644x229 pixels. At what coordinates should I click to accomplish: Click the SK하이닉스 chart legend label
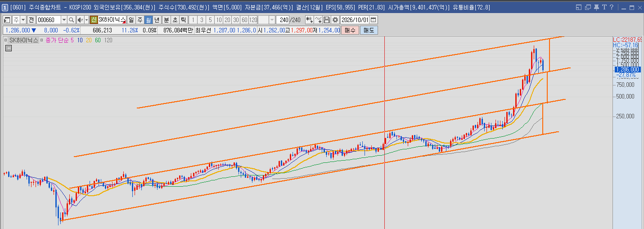[x=24, y=40]
